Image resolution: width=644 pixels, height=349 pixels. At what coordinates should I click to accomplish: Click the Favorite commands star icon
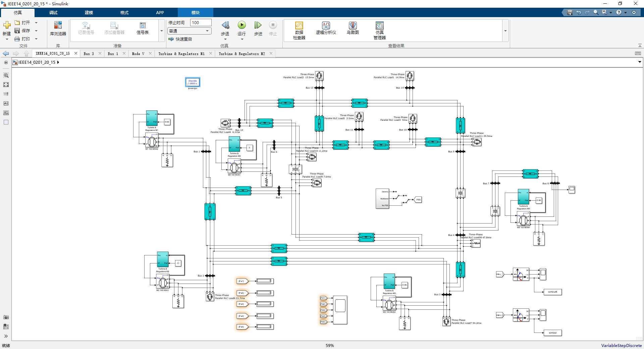click(604, 12)
